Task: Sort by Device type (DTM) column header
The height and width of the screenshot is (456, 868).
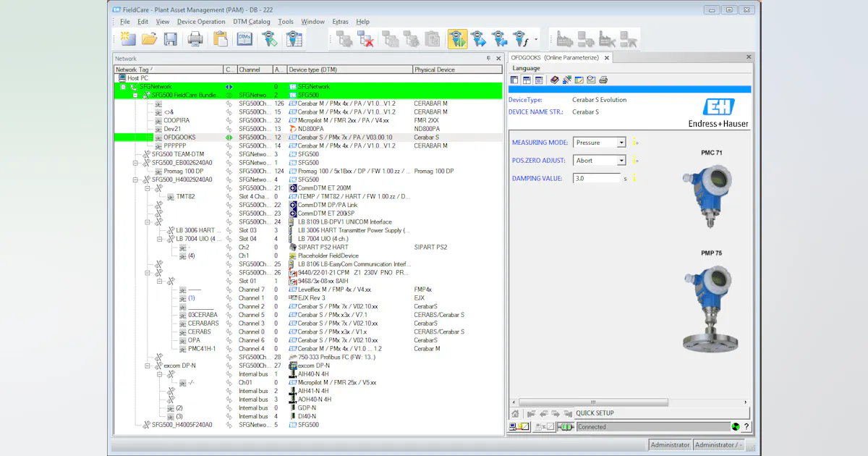Action: click(x=349, y=69)
